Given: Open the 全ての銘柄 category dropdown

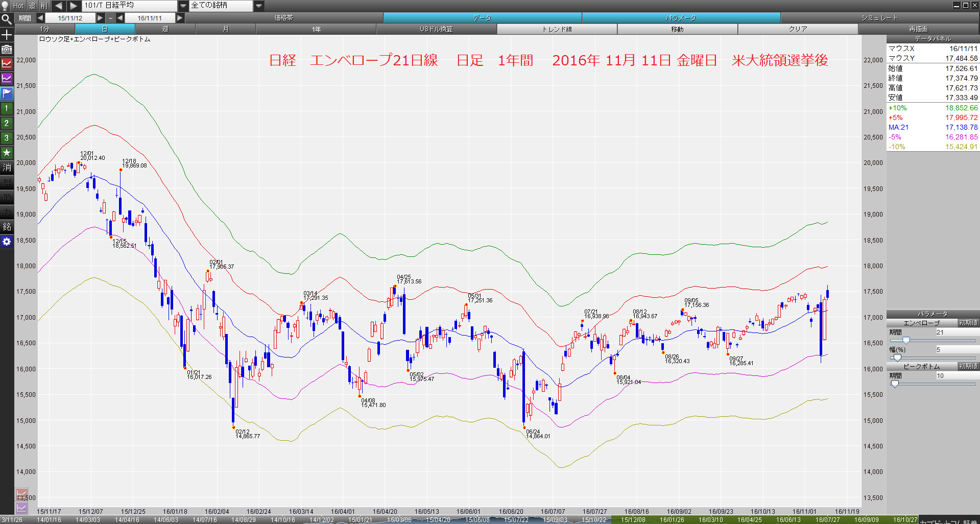Looking at the screenshot, I should 259,6.
